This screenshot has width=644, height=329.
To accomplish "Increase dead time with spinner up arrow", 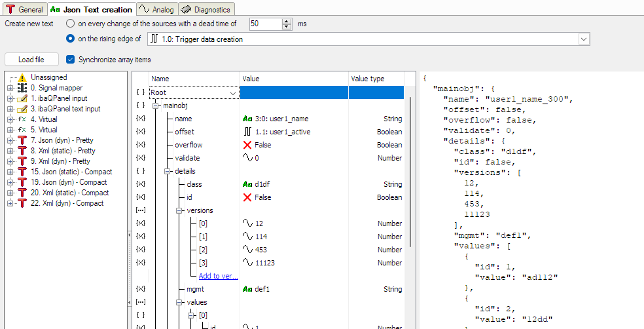I will click(x=287, y=21).
